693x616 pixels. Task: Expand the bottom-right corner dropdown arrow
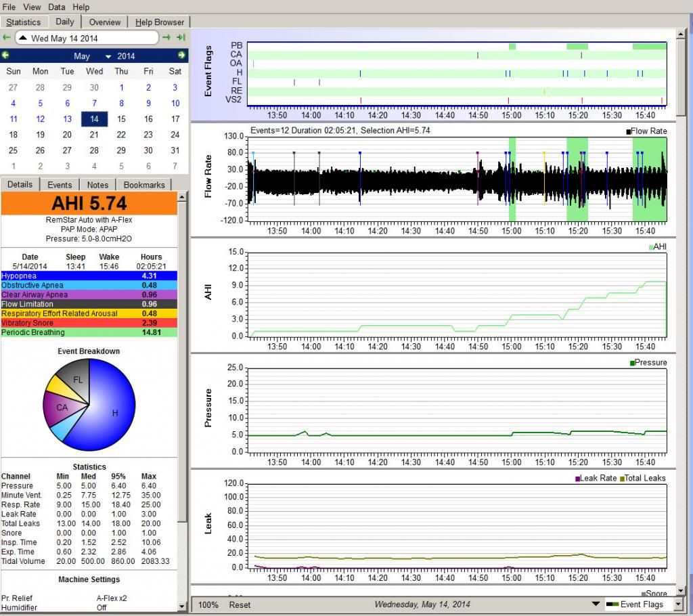(x=678, y=604)
